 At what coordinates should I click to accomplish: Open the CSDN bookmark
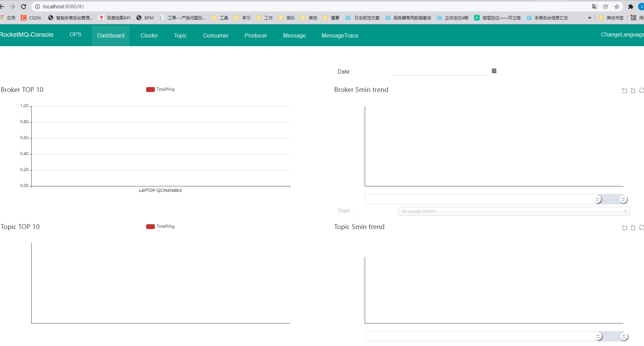[x=31, y=18]
